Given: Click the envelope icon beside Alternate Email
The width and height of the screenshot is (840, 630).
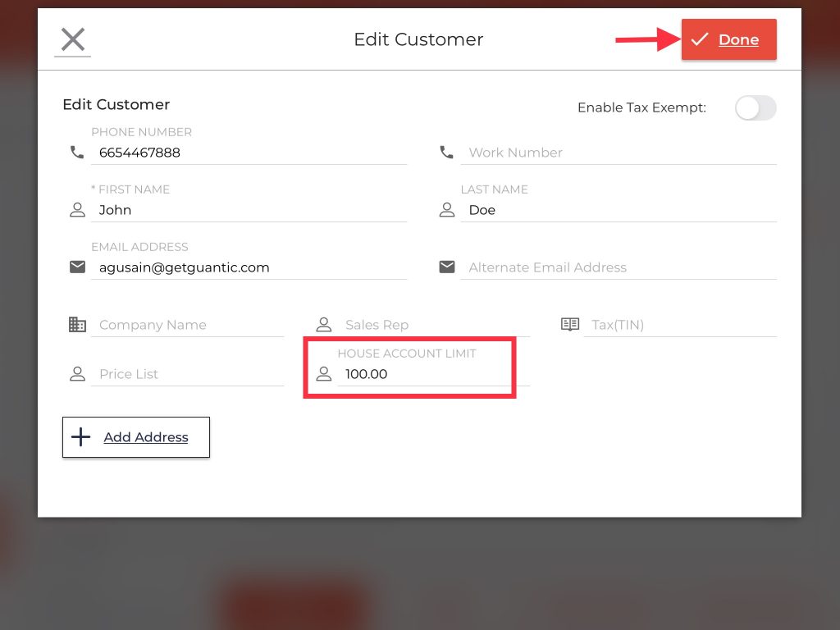Looking at the screenshot, I should pos(446,267).
